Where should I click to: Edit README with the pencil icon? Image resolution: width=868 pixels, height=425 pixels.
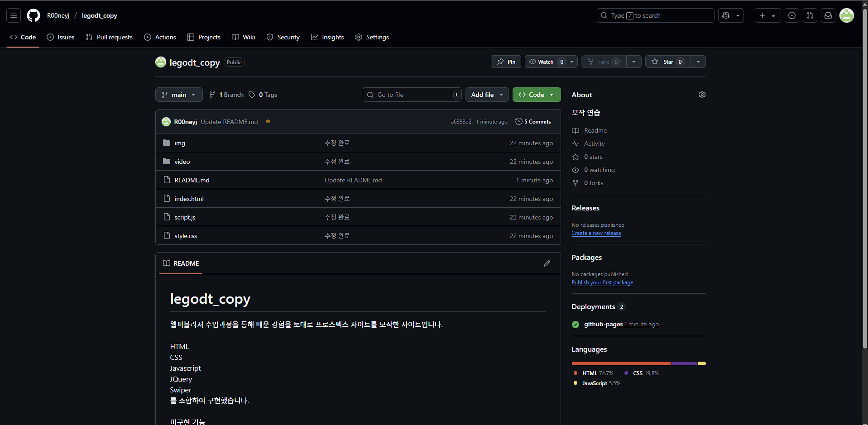pos(547,263)
